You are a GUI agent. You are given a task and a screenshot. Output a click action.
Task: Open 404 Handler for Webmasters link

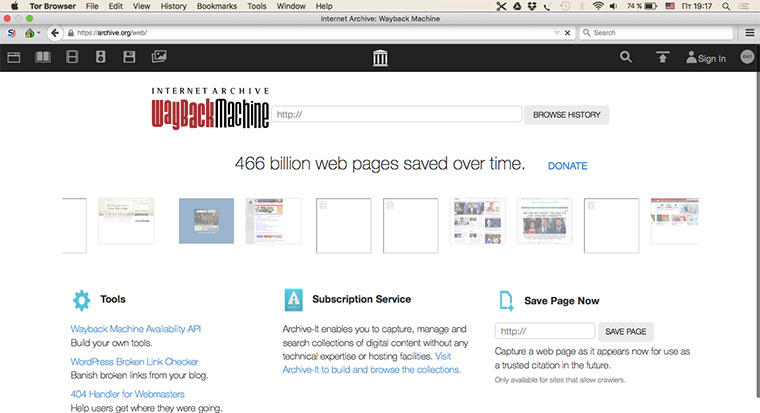coord(127,394)
